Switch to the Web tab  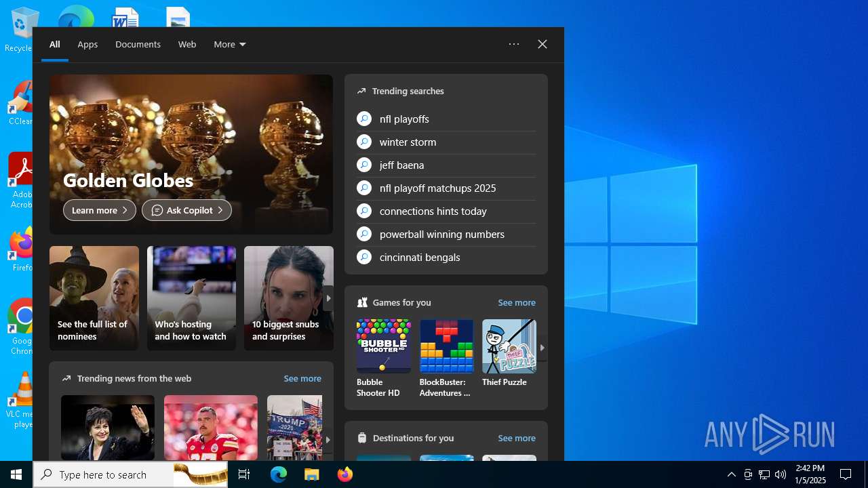(187, 44)
